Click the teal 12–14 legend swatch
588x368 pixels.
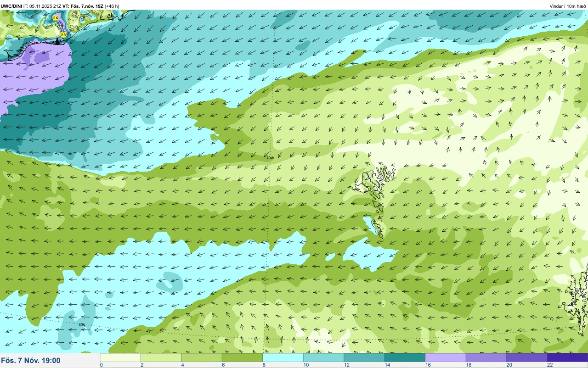(364, 357)
